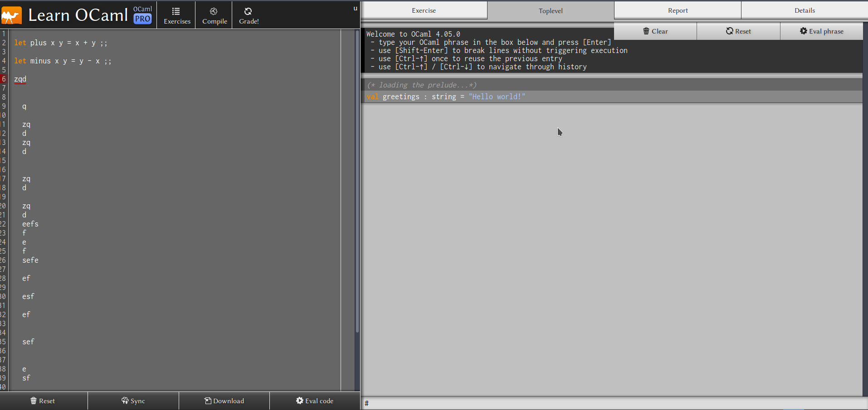Image resolution: width=868 pixels, height=410 pixels.
Task: Click 'let minus x y = y - x ;;' line
Action: (63, 61)
